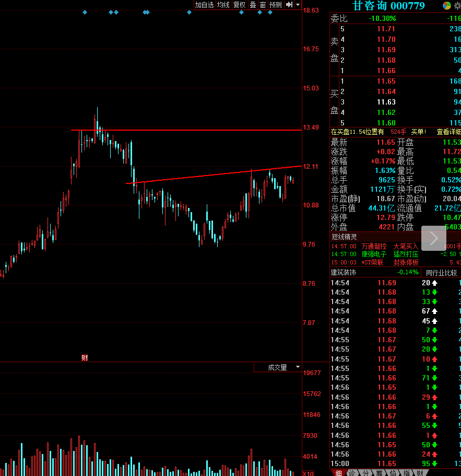The image size is (461, 476).
Task: Click the 叠 overlay chart icon
Action: click(253, 5)
